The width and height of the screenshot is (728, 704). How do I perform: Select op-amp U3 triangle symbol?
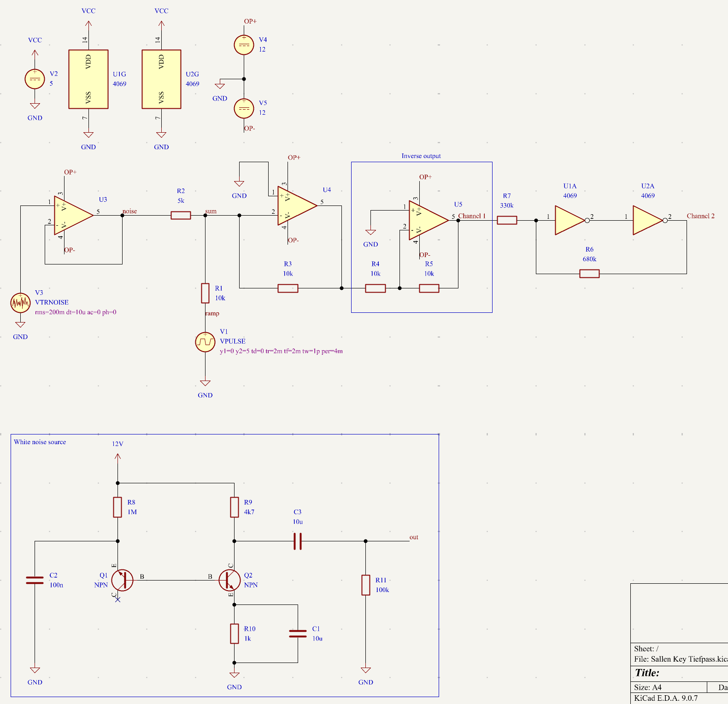coord(72,215)
